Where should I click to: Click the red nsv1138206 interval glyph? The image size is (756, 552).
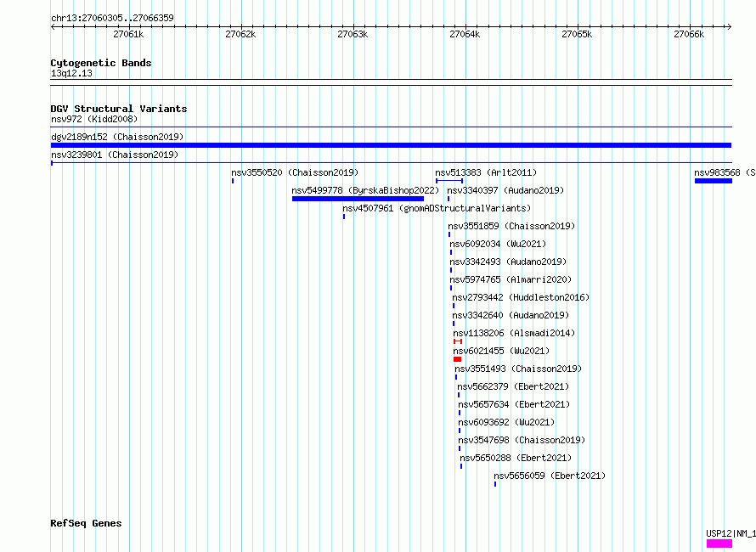pos(458,341)
